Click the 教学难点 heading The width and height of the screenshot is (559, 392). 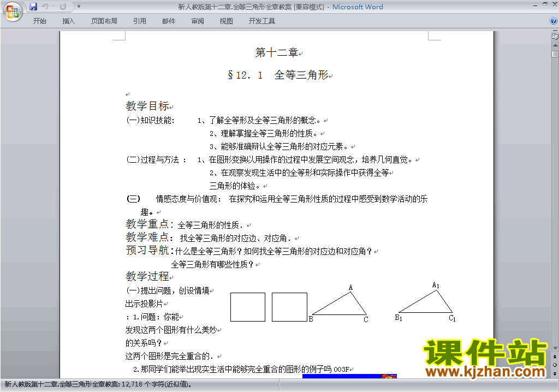[x=150, y=237]
